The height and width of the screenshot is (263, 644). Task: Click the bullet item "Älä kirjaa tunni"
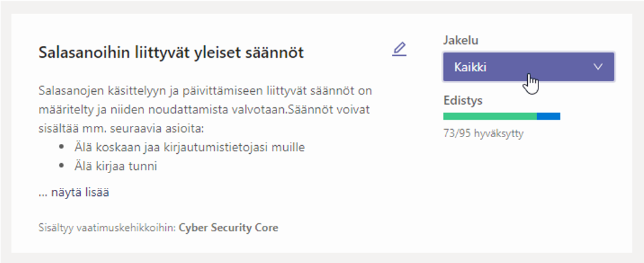116,166
